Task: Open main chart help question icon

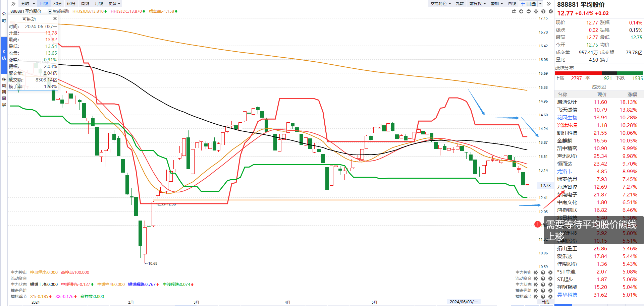Action: [543, 11]
